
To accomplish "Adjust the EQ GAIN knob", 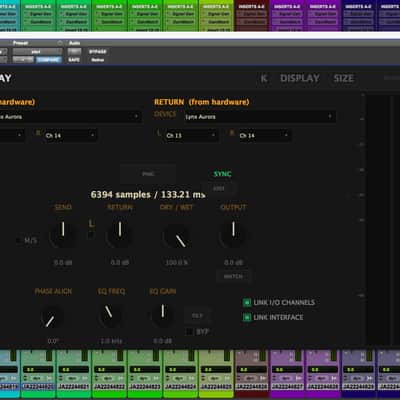I will point(163,314).
